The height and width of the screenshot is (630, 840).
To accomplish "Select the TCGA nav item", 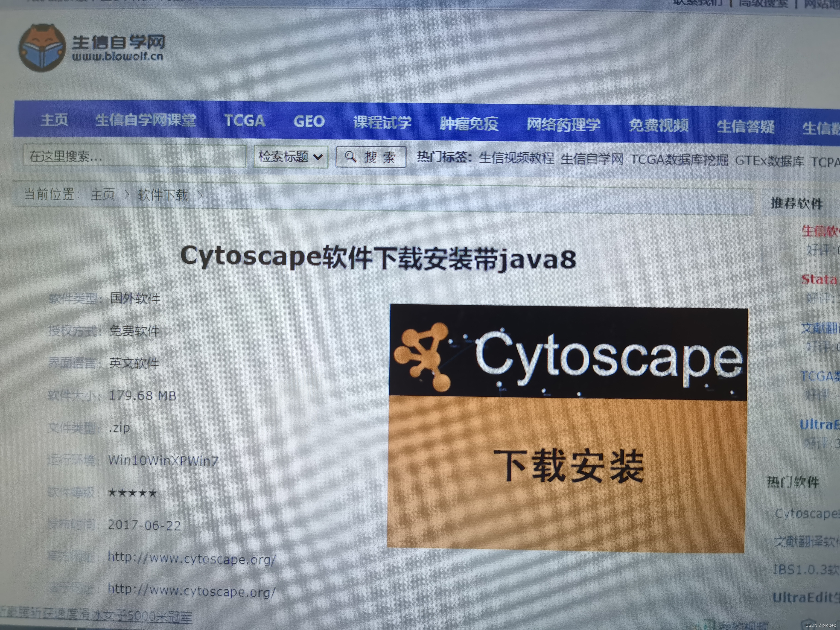I will (245, 121).
